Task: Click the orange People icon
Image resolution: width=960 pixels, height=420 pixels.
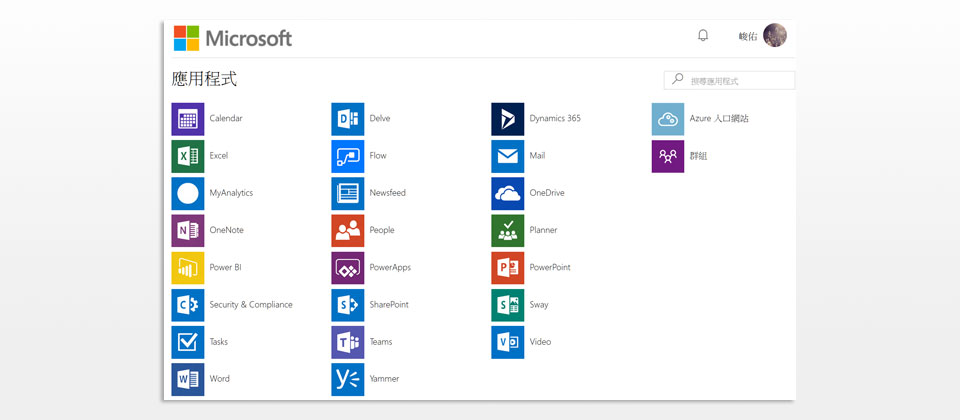Action: point(348,231)
